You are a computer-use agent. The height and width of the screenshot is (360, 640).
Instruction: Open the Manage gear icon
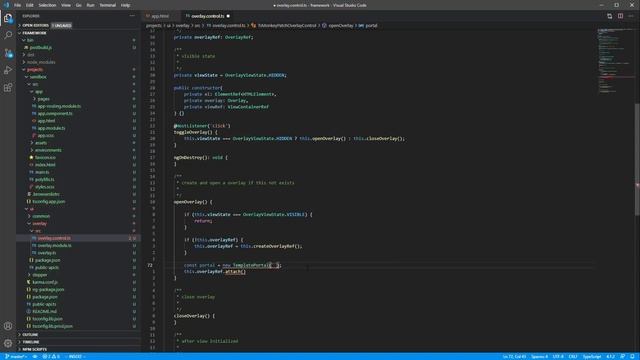coord(8,343)
